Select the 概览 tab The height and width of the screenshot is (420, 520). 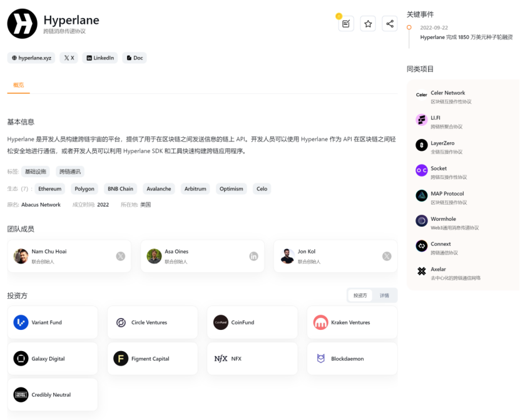click(19, 85)
